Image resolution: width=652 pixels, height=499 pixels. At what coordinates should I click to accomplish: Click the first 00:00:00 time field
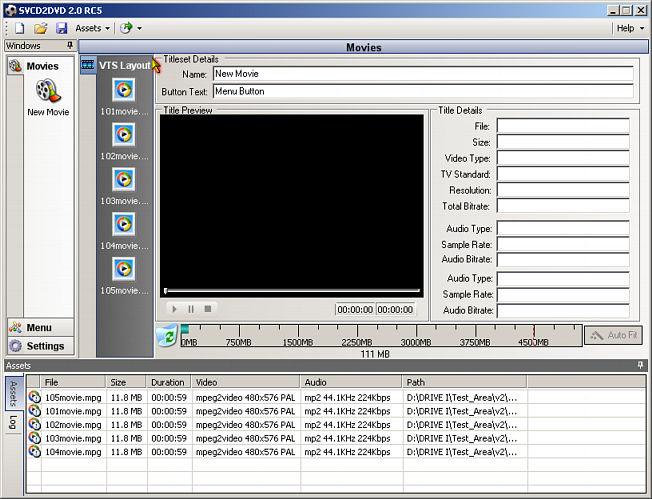(x=355, y=309)
